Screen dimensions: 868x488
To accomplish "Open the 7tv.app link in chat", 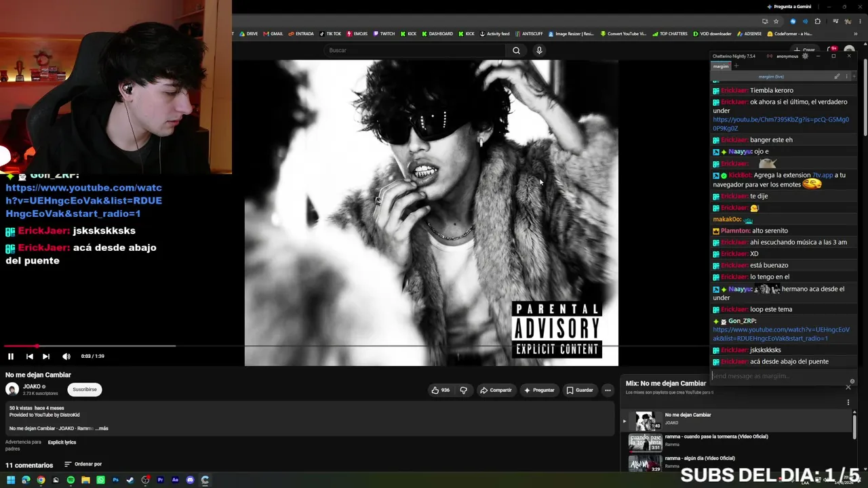I will pos(823,176).
